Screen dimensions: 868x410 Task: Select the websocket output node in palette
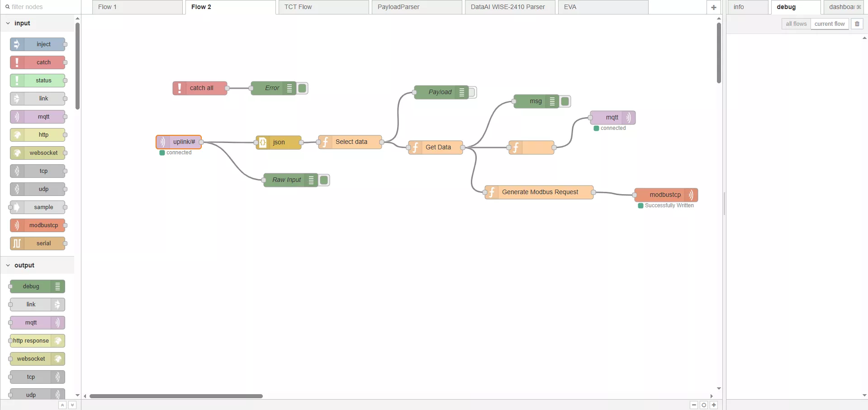point(38,359)
